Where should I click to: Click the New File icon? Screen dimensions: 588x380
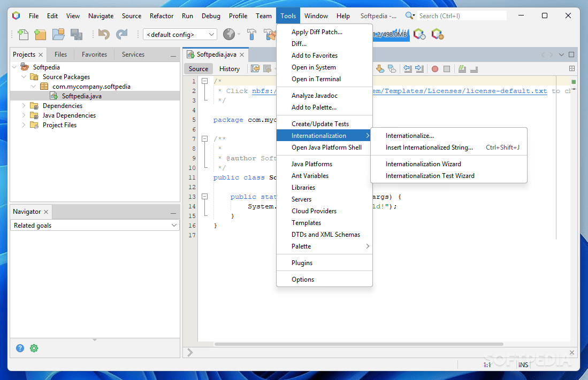[23, 35]
